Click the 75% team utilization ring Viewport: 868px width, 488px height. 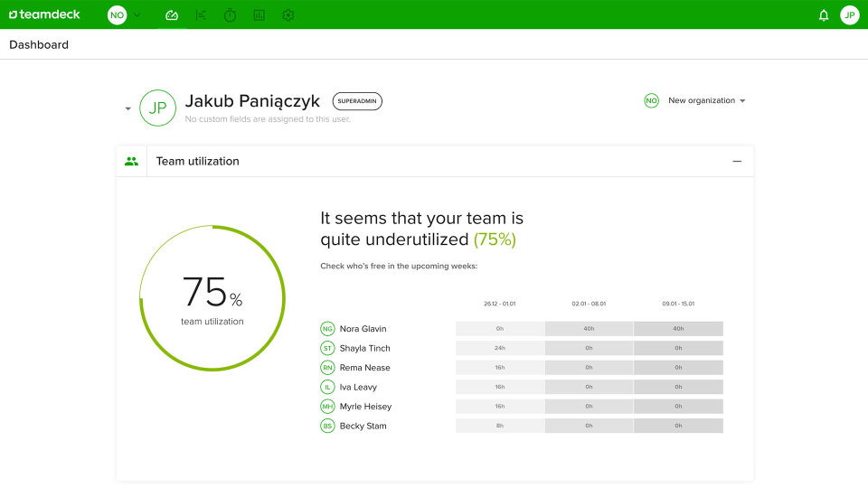click(212, 298)
